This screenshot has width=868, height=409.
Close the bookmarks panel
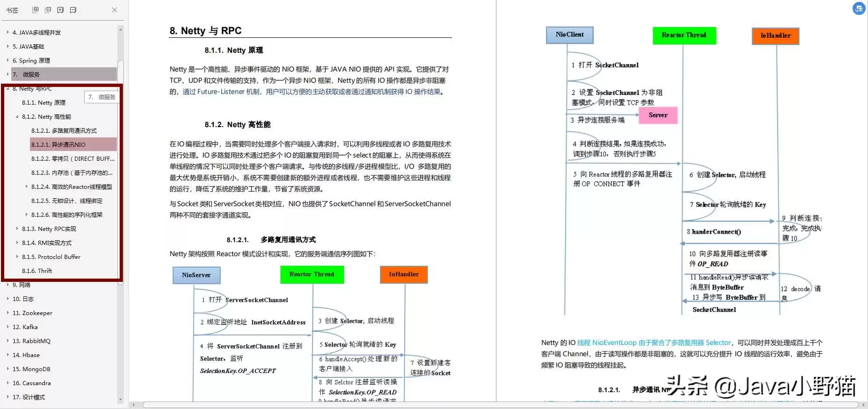coord(115,10)
